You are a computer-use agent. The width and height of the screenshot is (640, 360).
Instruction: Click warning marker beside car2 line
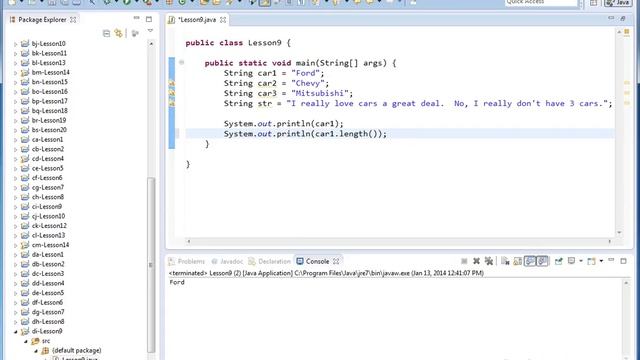172,83
